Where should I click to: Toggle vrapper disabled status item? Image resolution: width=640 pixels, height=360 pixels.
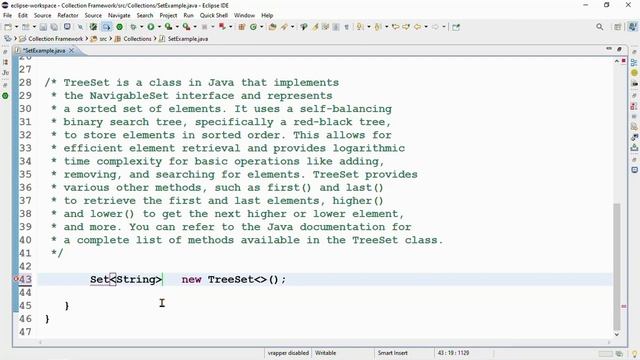point(288,353)
